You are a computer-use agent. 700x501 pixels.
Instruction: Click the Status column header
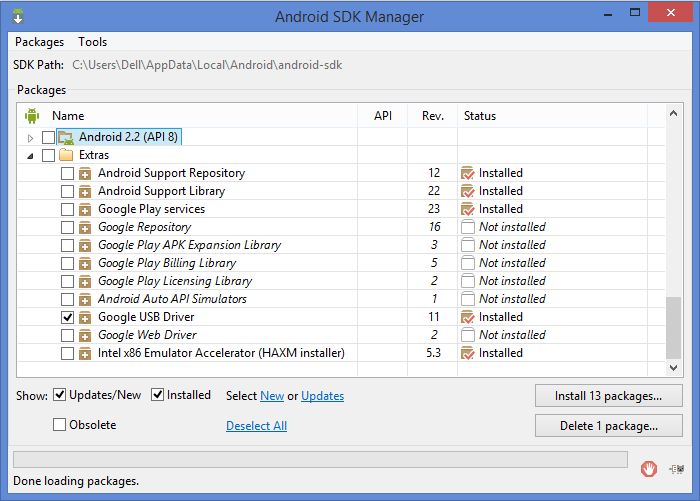pyautogui.click(x=479, y=116)
